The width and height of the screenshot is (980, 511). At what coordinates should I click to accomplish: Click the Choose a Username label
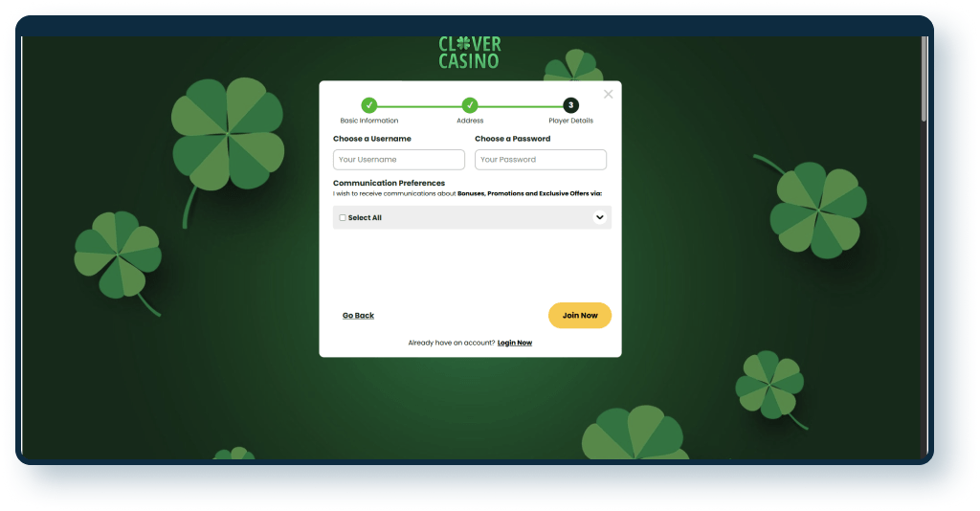pos(372,139)
